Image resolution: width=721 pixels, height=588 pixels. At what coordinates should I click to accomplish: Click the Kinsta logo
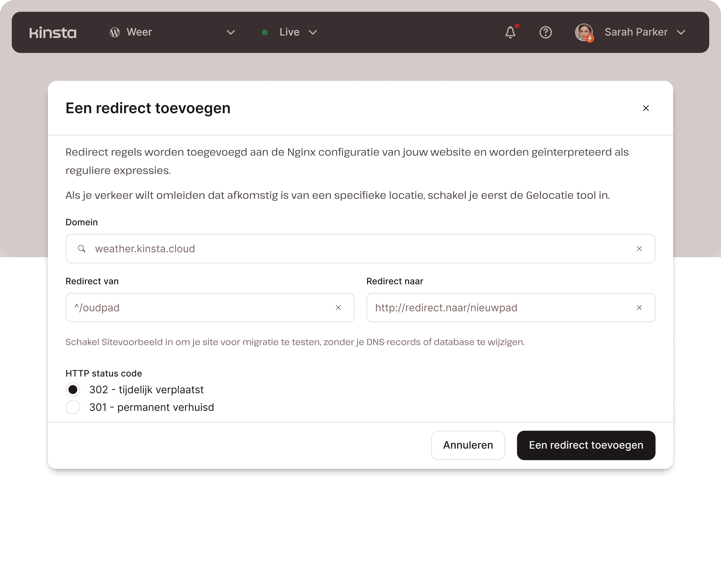(x=53, y=33)
